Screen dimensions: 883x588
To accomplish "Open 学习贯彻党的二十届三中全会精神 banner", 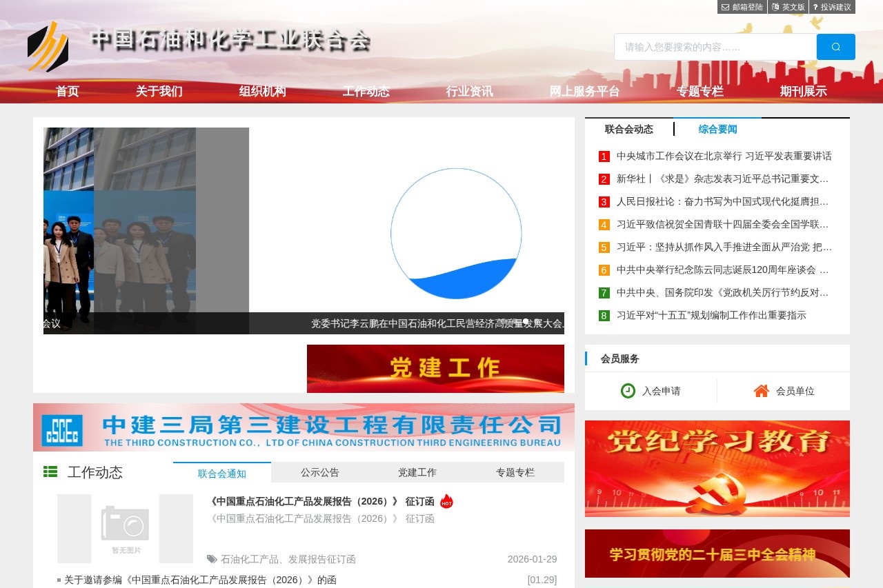I will point(717,554).
